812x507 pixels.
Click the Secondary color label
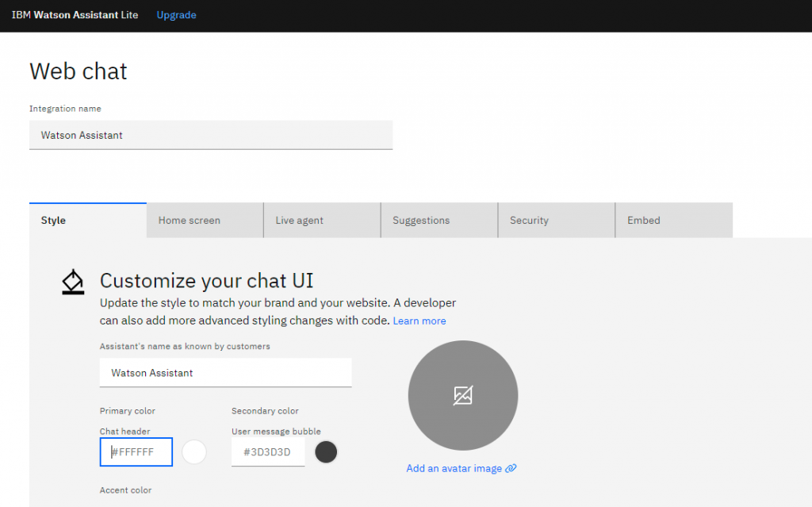[265, 410]
